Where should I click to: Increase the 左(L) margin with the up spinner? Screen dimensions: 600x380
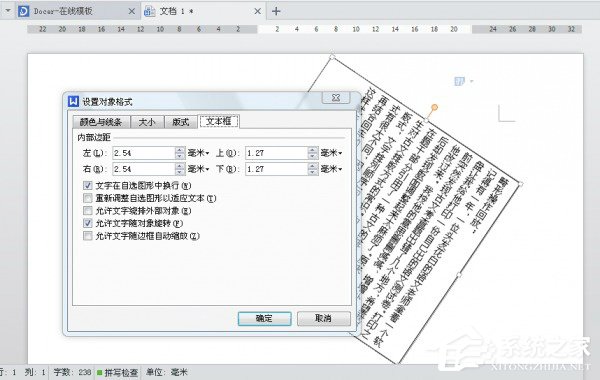tap(180, 150)
